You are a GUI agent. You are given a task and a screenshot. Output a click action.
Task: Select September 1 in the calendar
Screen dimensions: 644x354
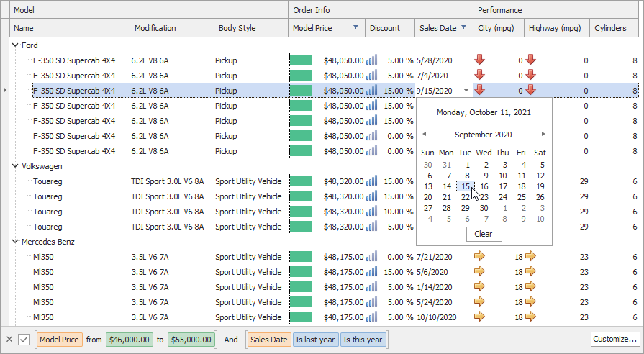[468, 165]
